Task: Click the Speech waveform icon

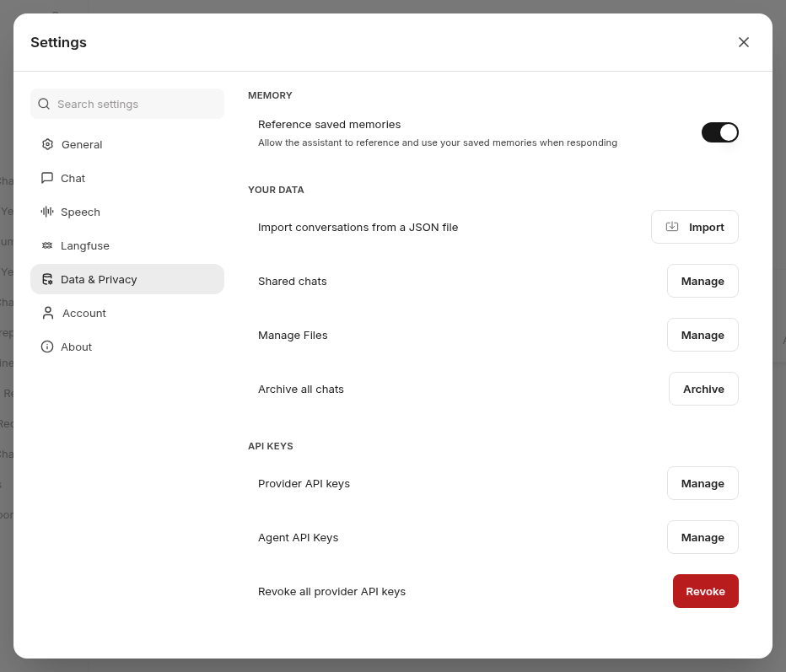Action: pos(47,212)
